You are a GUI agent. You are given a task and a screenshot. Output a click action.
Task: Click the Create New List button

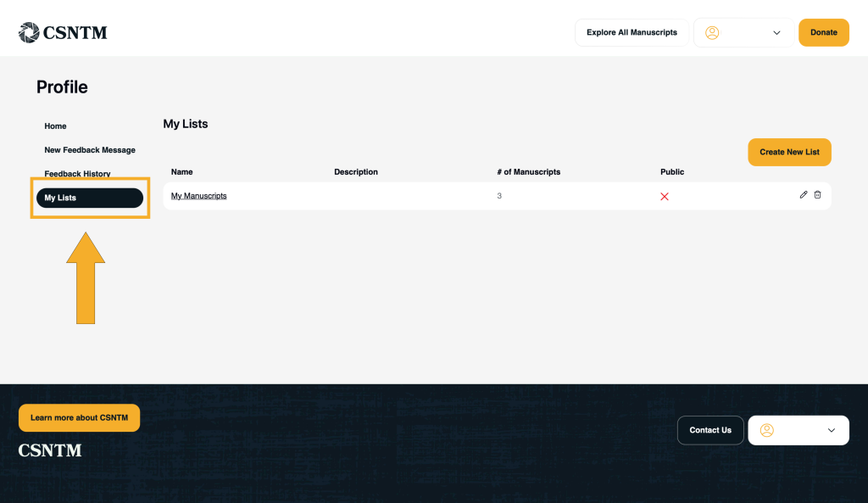[789, 152]
